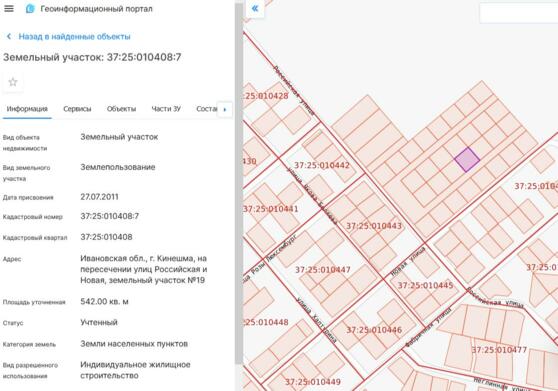Switch to the Сервисы tab
Screen dimensions: 558x391
pyautogui.click(x=77, y=109)
